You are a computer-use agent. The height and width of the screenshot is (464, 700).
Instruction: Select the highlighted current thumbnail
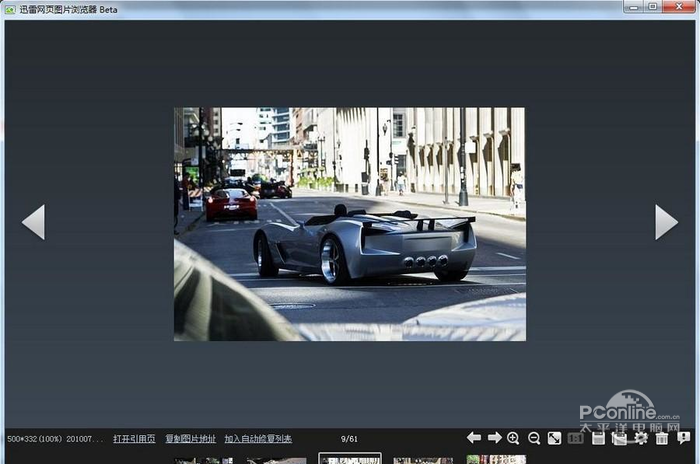[350, 458]
